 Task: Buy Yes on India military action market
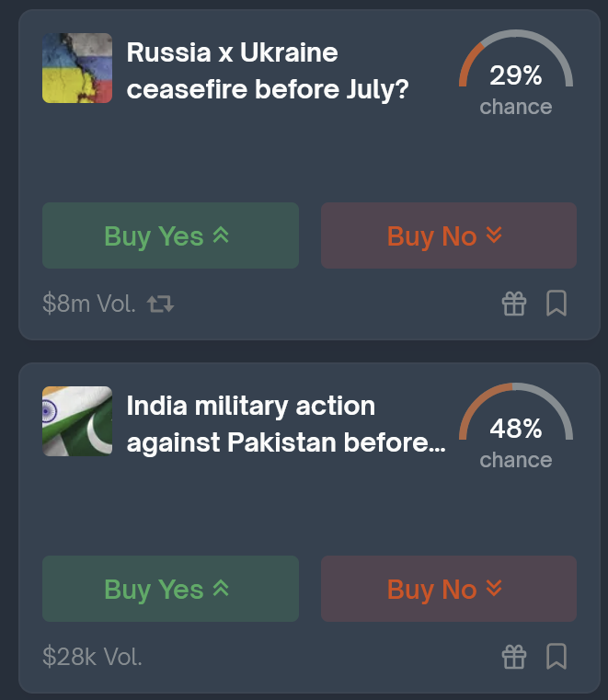(x=170, y=589)
